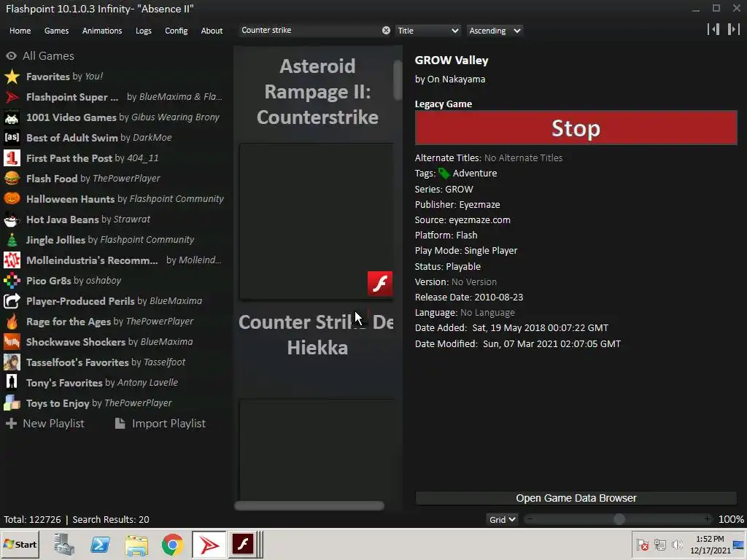This screenshot has width=747, height=560.
Task: Open the Games tab
Action: (56, 31)
